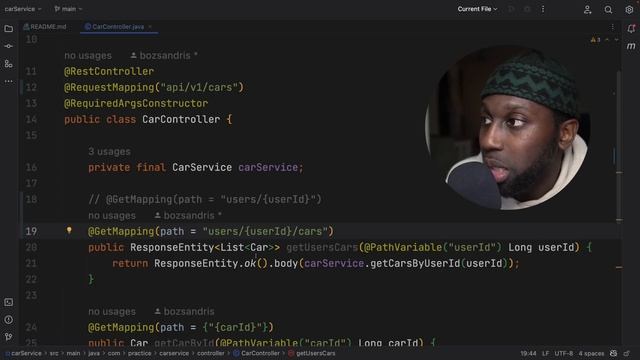This screenshot has width=640, height=360.
Task: Click the LF line separator indicator
Action: (545, 353)
